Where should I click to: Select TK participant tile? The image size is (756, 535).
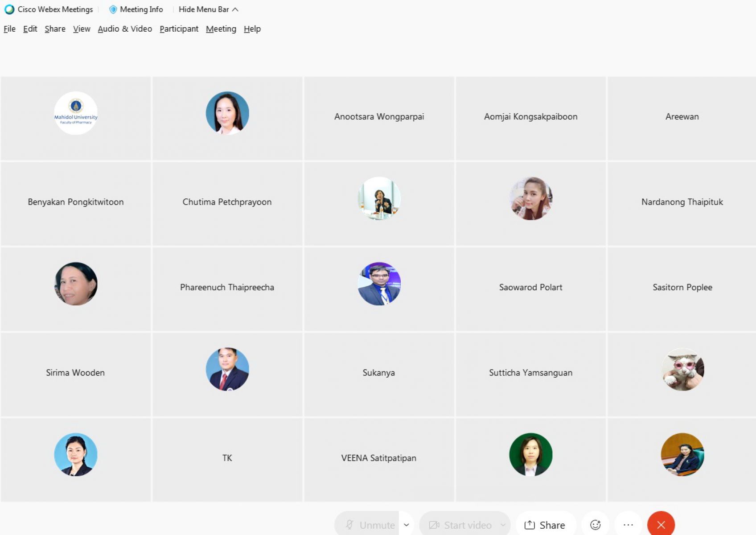click(227, 460)
